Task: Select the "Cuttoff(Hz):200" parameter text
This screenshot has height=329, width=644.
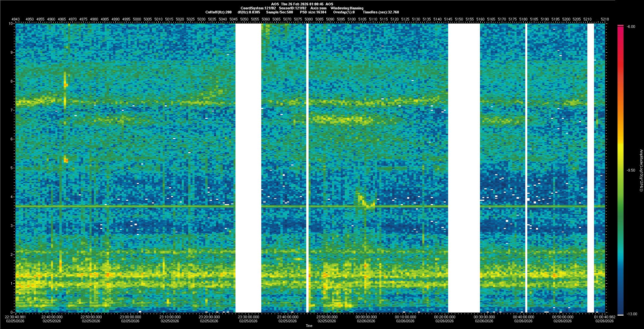Action: 218,12
